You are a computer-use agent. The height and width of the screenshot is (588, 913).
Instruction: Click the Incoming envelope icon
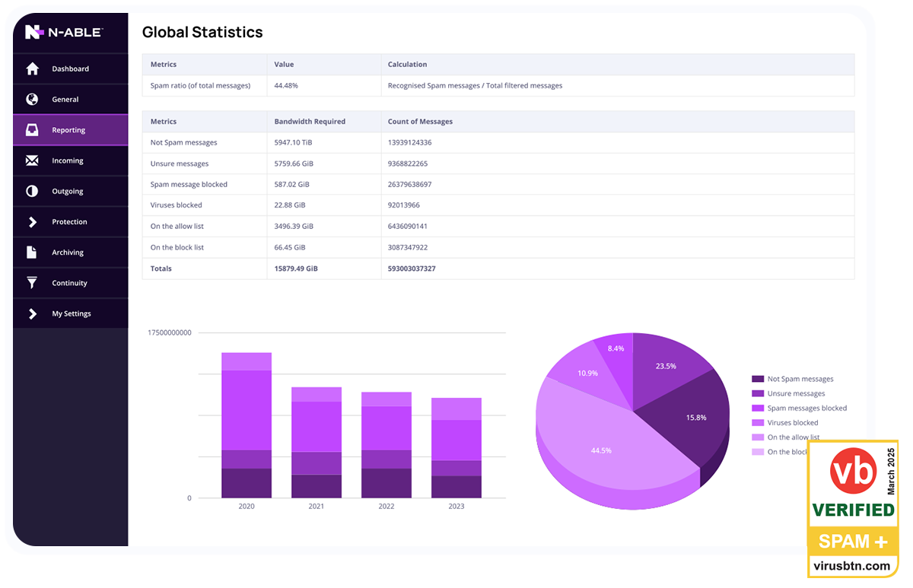click(x=32, y=161)
